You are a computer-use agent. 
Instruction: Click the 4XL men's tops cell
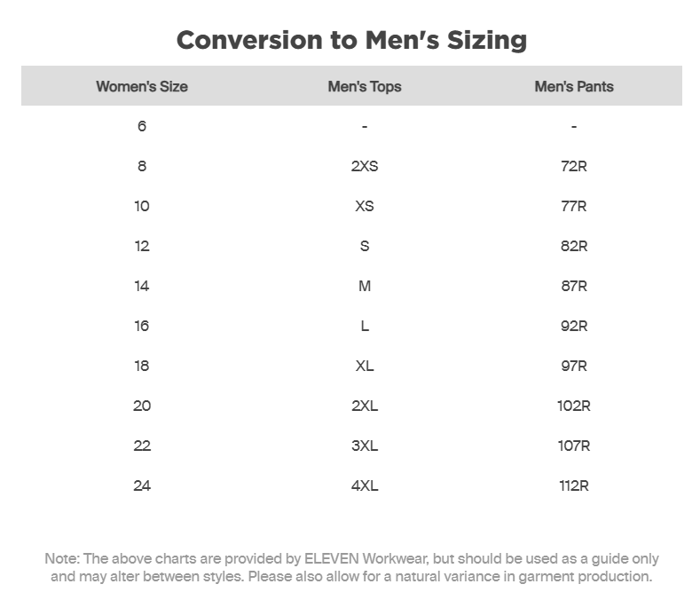(x=365, y=485)
